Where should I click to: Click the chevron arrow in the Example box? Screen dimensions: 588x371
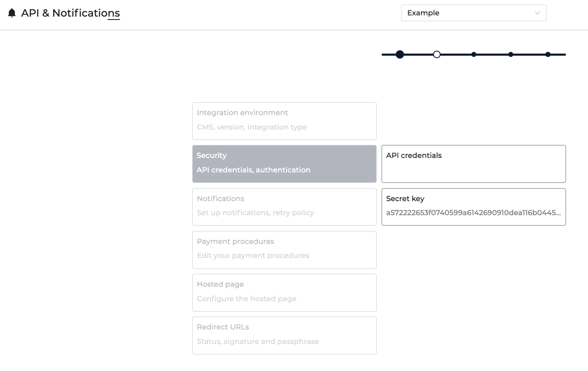(x=537, y=13)
